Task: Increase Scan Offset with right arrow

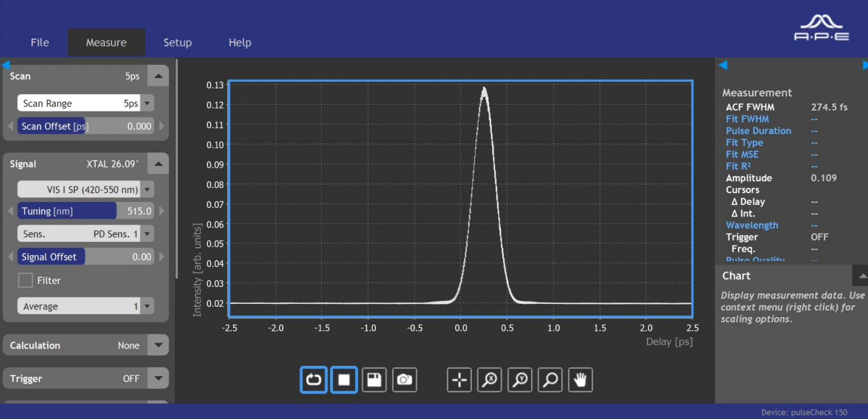Action: pyautogui.click(x=162, y=126)
